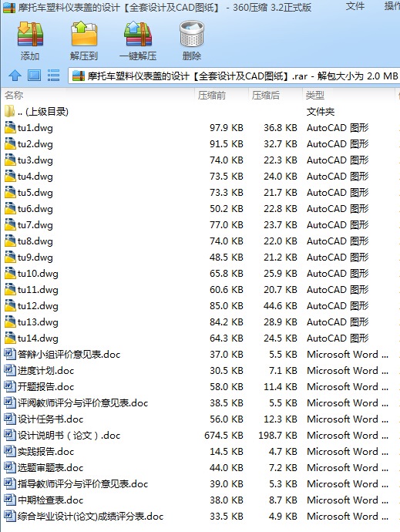Image resolution: width=400 pixels, height=532 pixels.
Task: Click 14.5 KB size of 实践报告.doc
Action: click(227, 451)
